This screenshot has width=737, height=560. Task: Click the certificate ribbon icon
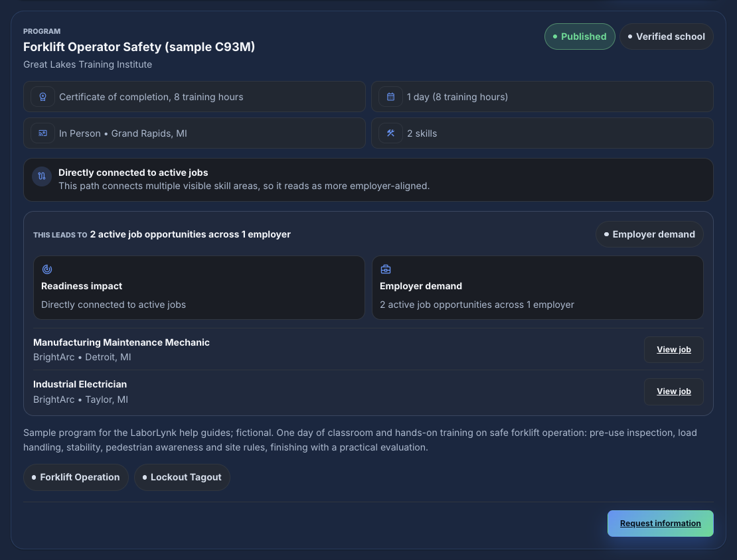[x=42, y=97]
